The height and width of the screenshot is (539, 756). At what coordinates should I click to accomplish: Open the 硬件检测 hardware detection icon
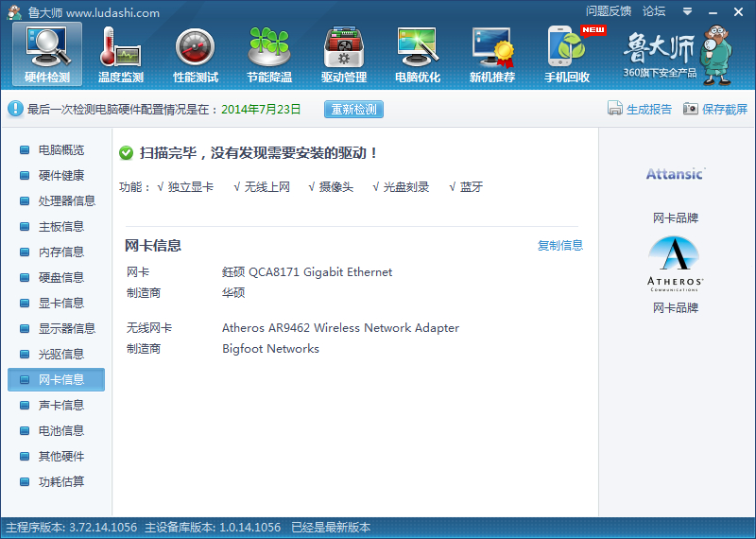pos(47,54)
